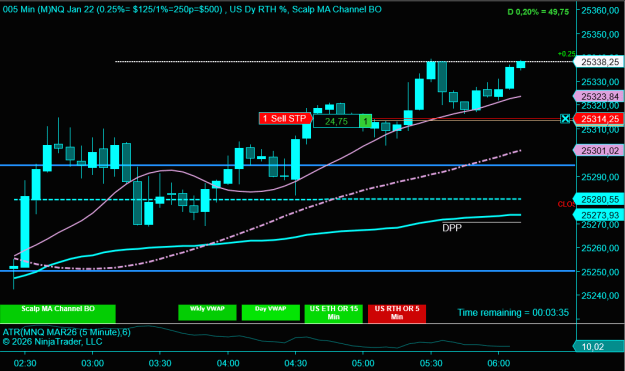Click the Scalp MA Channel BO button

58,313
